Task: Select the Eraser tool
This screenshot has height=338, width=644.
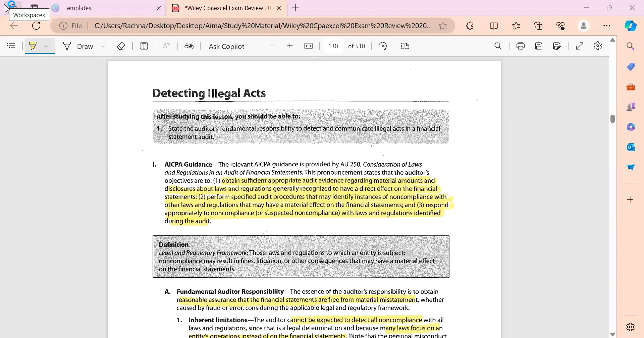Action: click(x=121, y=46)
